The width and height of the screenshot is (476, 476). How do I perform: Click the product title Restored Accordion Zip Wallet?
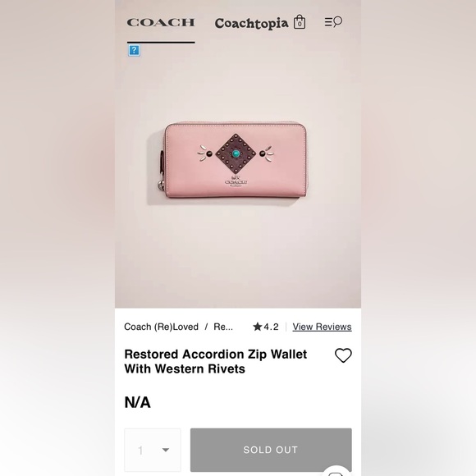(216, 361)
